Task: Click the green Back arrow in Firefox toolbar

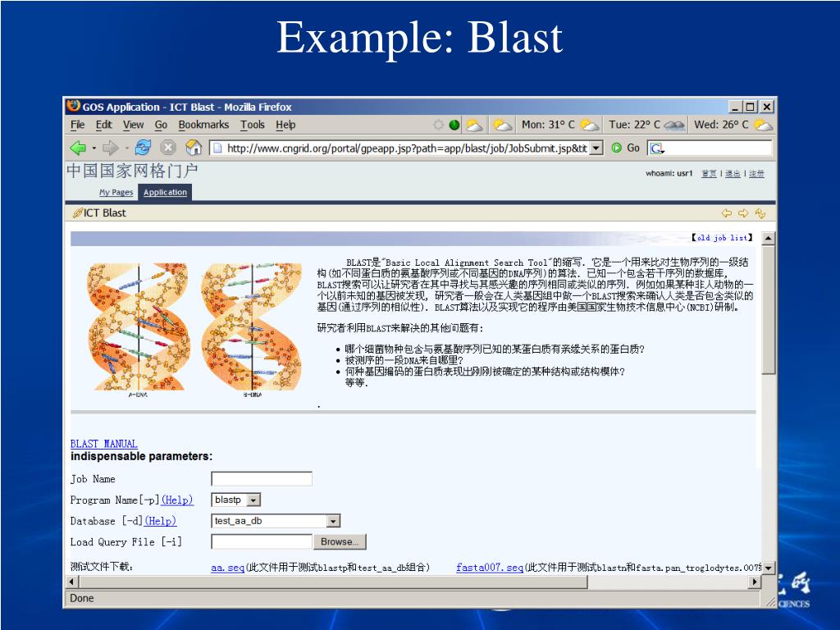Action: 78,148
